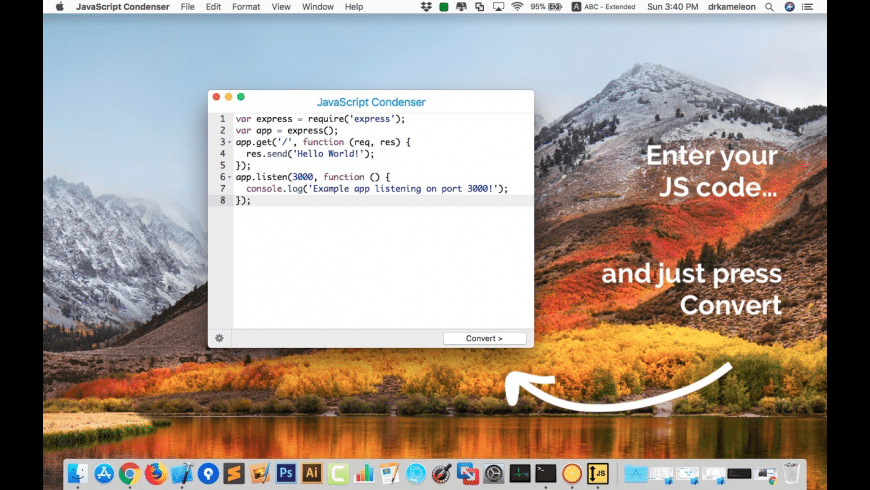Close the JavaScript Condenser window
Screen dimensions: 870x490
pos(216,97)
